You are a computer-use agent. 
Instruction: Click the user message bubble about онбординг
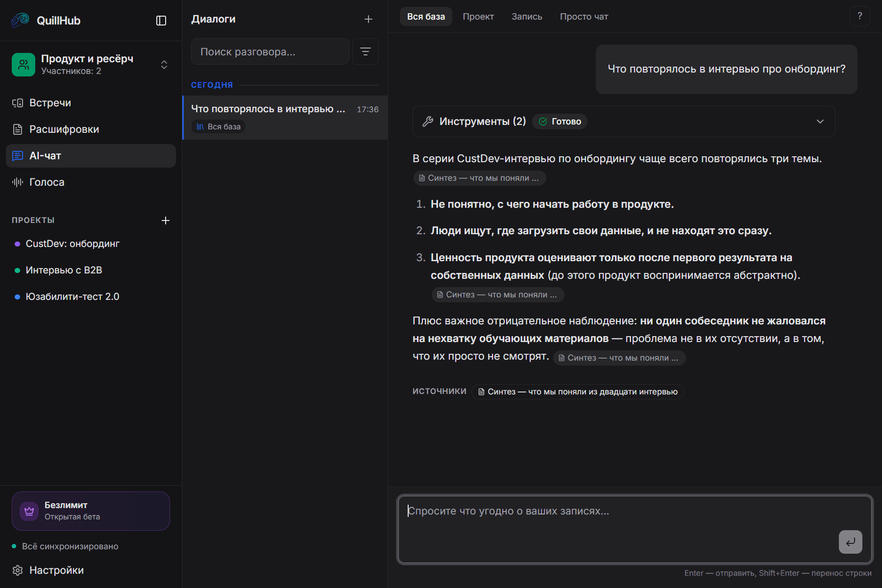coord(727,69)
